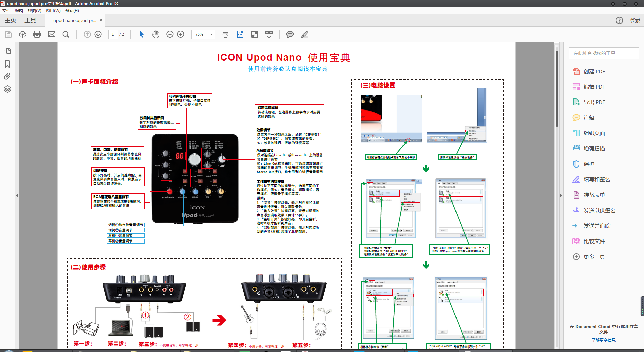Follow the 了解更多信息 link

604,340
